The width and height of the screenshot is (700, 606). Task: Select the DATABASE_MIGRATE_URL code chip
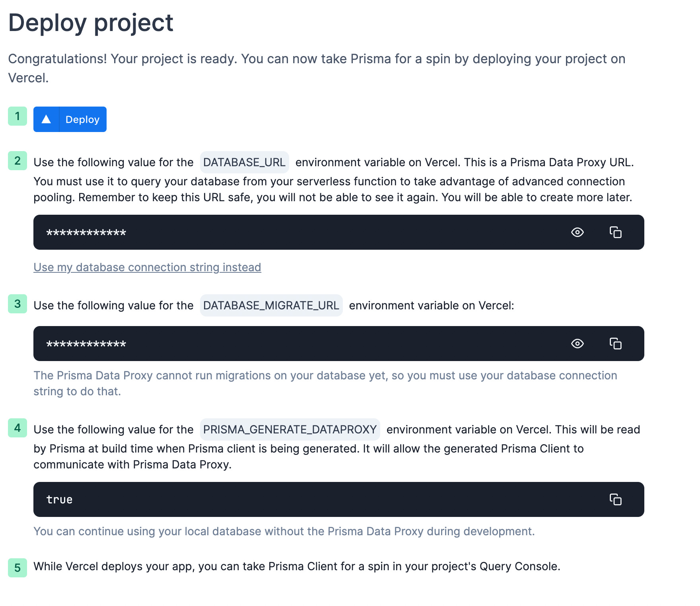pyautogui.click(x=272, y=305)
